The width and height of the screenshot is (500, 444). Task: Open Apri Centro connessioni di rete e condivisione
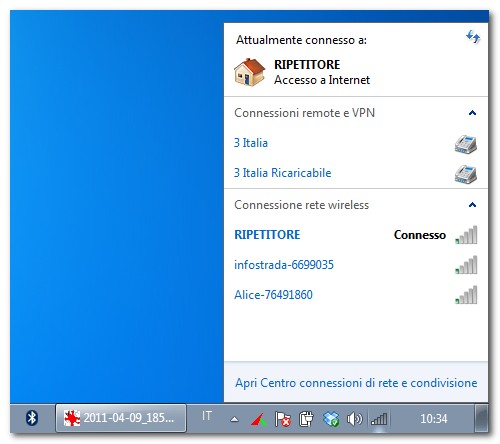356,383
